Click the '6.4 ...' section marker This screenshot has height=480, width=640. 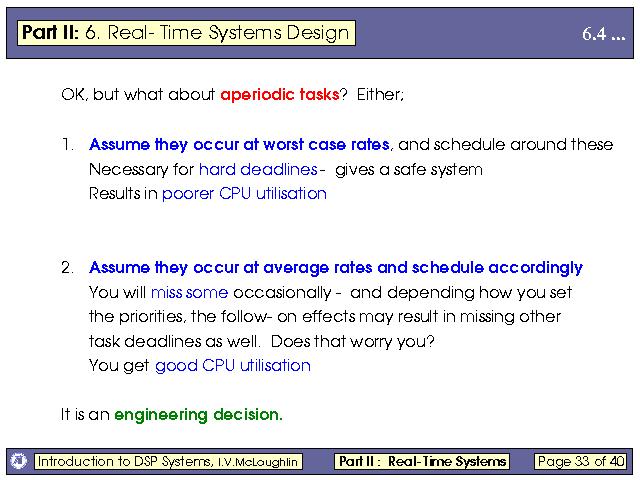pyautogui.click(x=603, y=34)
